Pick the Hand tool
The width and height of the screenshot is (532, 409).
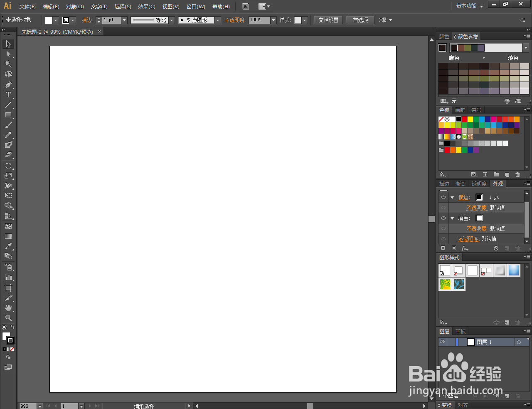pos(8,308)
